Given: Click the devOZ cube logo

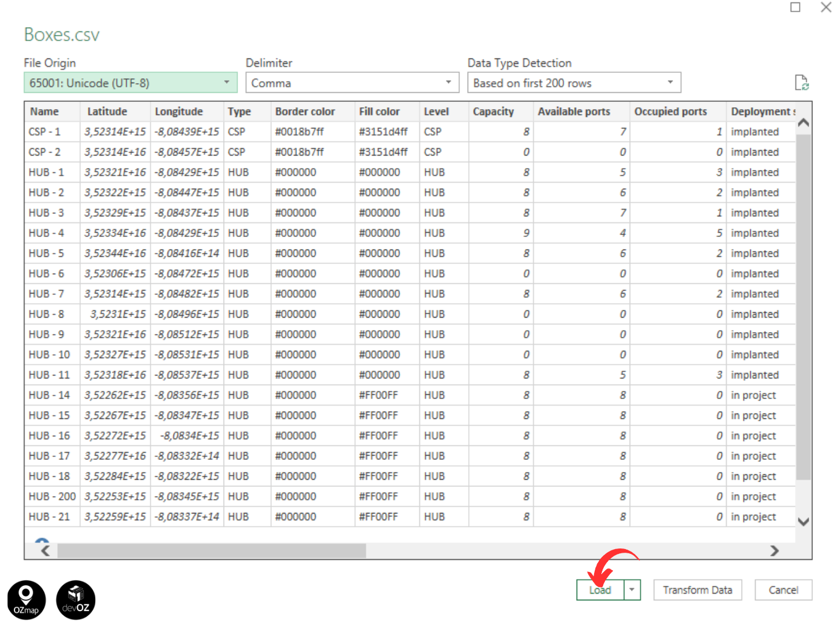Looking at the screenshot, I should coord(75,598).
